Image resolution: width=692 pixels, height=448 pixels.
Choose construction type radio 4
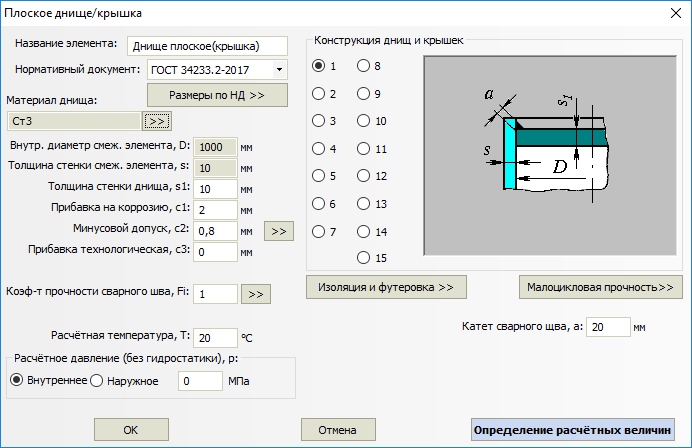318,148
